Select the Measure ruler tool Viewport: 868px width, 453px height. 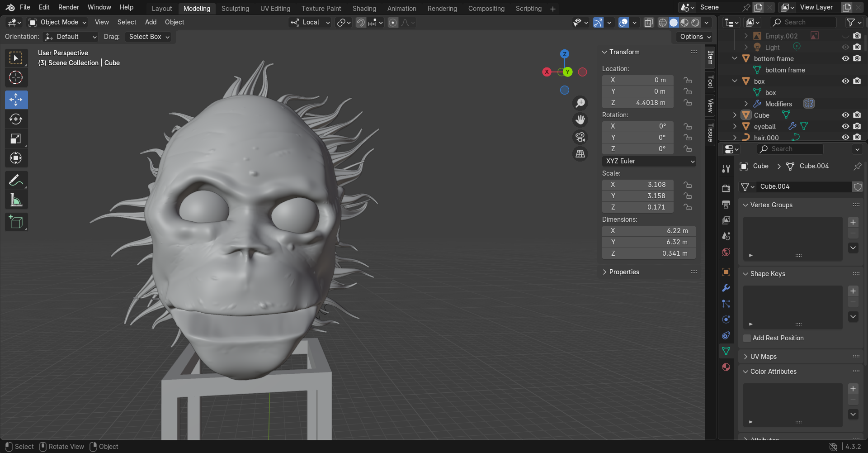[x=16, y=200]
